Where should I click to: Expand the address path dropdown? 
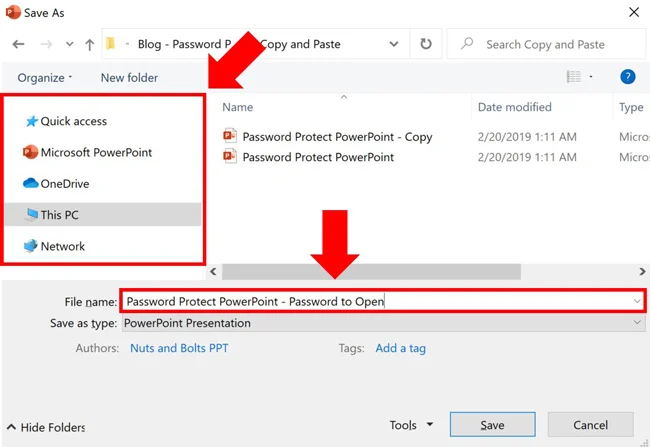click(x=394, y=44)
